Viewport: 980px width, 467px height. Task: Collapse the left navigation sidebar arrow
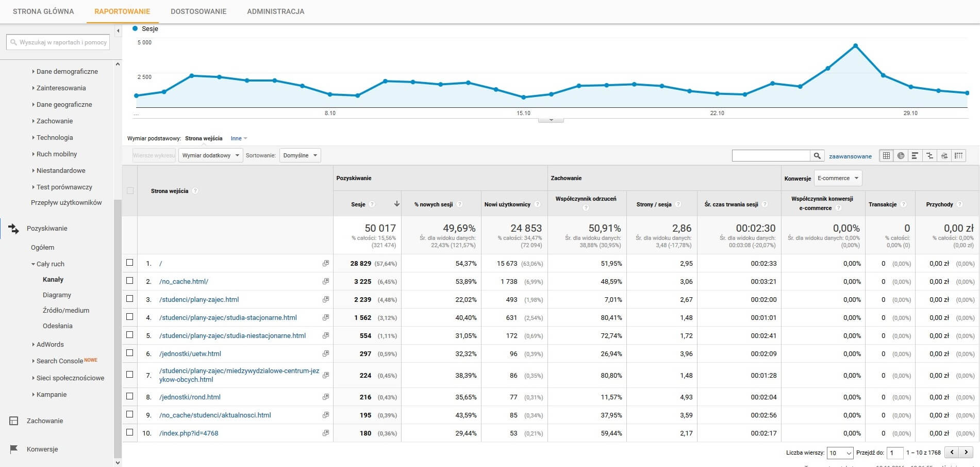(118, 31)
